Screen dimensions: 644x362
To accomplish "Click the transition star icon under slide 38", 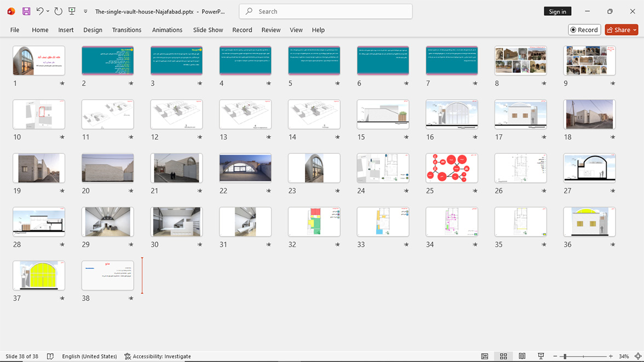I will [131, 298].
